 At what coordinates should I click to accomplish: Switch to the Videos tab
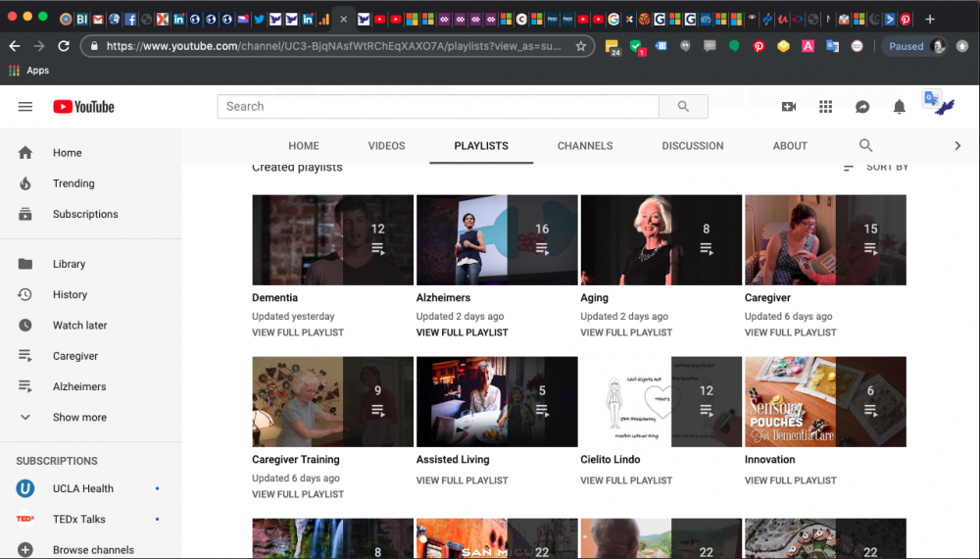(386, 146)
